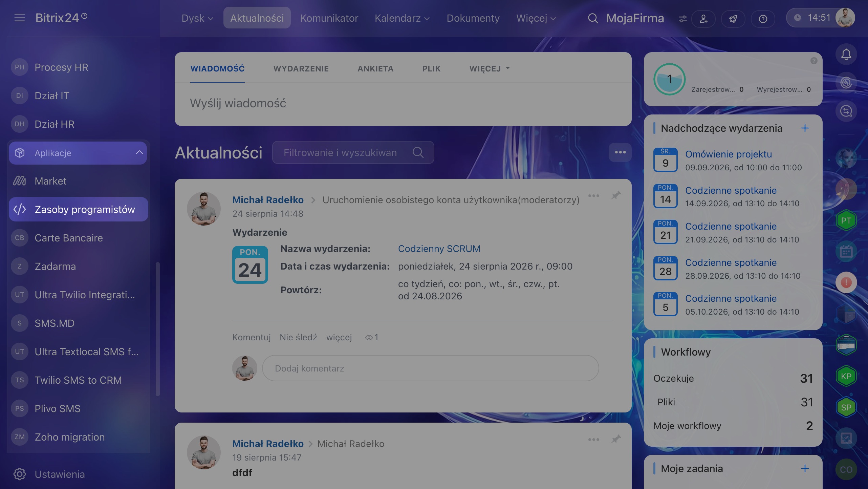Open the notifications bell icon
This screenshot has height=489, width=868.
tap(846, 54)
